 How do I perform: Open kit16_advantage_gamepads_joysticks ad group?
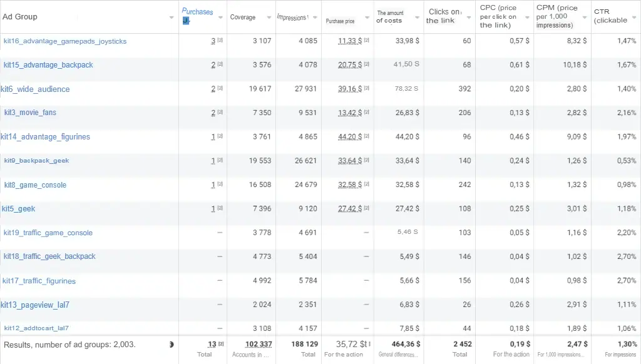pyautogui.click(x=65, y=41)
